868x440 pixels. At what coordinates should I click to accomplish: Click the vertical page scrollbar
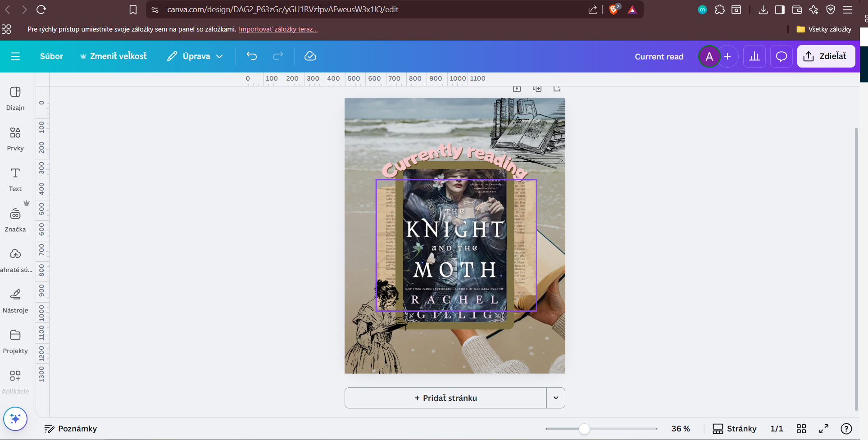[x=856, y=269]
